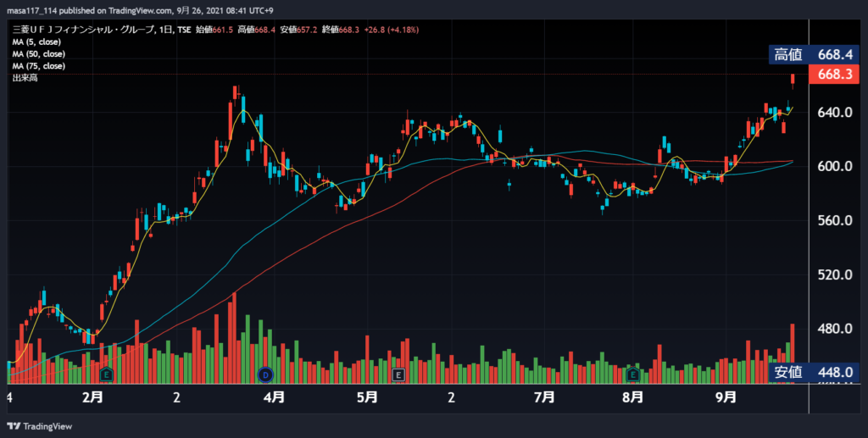Viewport: 868px width, 438px height.
Task: Click the 8月 label on the time axis
Action: tap(632, 397)
